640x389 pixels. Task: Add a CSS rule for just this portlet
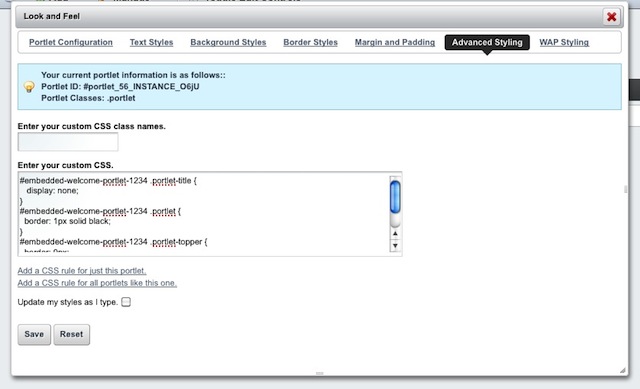82,271
